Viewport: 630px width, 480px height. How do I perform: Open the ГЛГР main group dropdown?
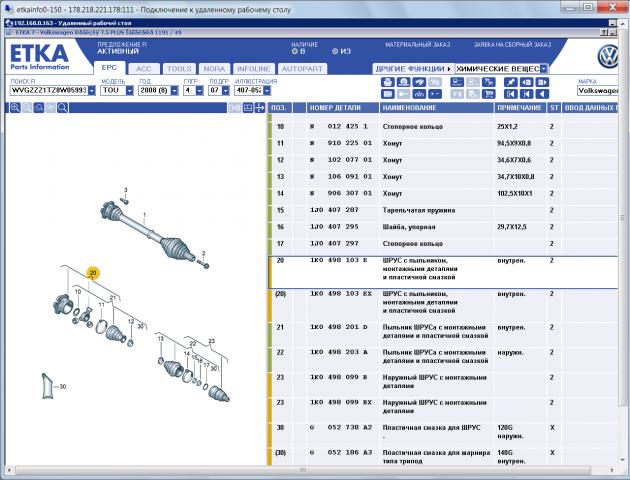[200, 90]
